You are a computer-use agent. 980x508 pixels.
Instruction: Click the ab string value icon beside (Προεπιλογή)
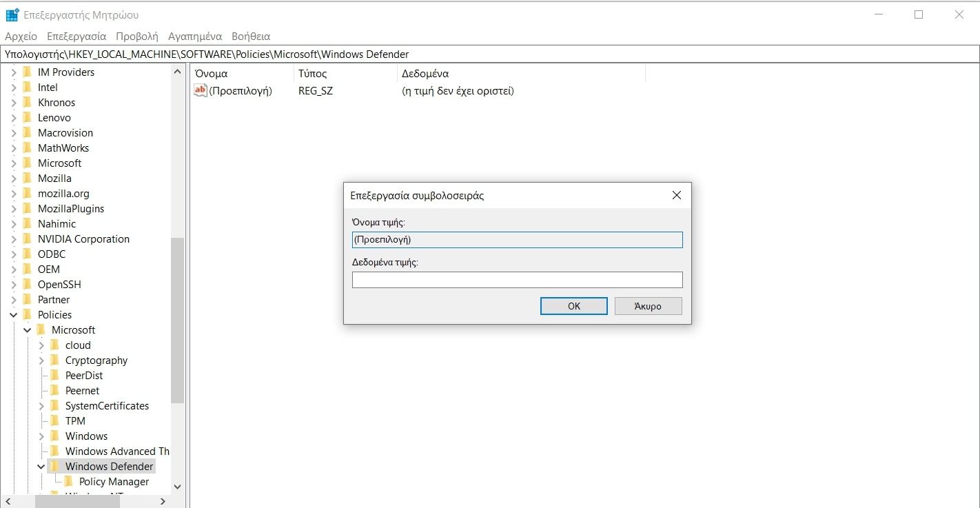(x=200, y=90)
